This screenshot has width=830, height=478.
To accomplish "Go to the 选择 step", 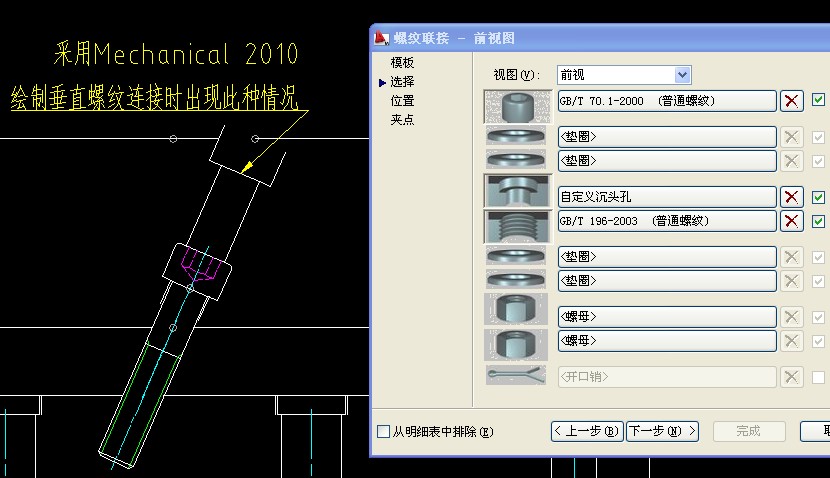I will 402,82.
